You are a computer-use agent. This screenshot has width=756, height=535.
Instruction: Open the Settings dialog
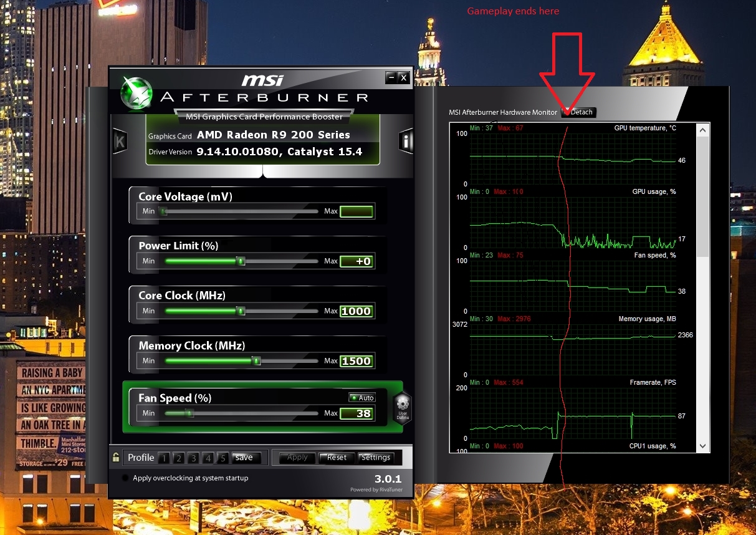[376, 458]
